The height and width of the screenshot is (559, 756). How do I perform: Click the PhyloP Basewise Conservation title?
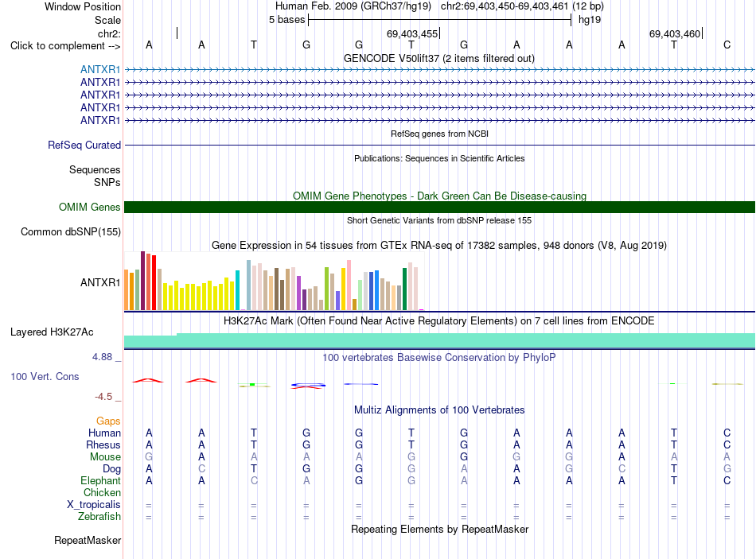click(x=439, y=358)
